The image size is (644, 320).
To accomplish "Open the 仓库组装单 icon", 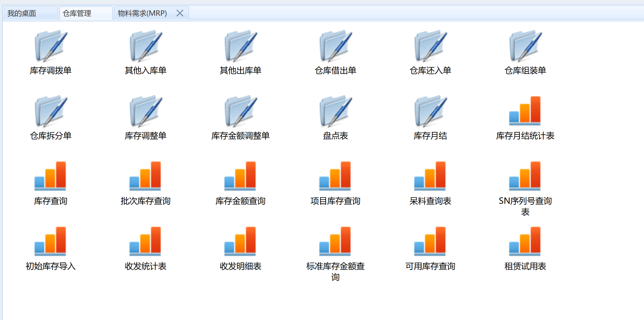I will (x=525, y=46).
